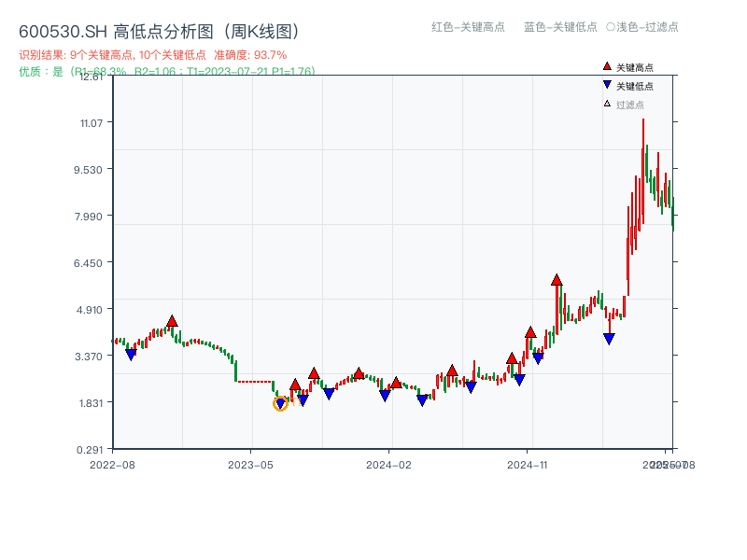The height and width of the screenshot is (560, 747).
Task: Click the 6.450 y-axis label
Action: (88, 263)
